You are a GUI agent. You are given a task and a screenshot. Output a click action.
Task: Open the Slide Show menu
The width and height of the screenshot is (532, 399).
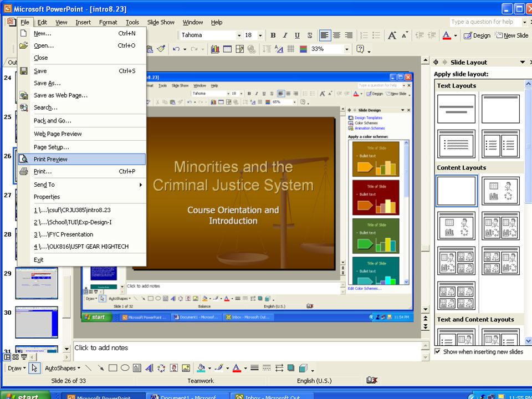[x=161, y=22]
